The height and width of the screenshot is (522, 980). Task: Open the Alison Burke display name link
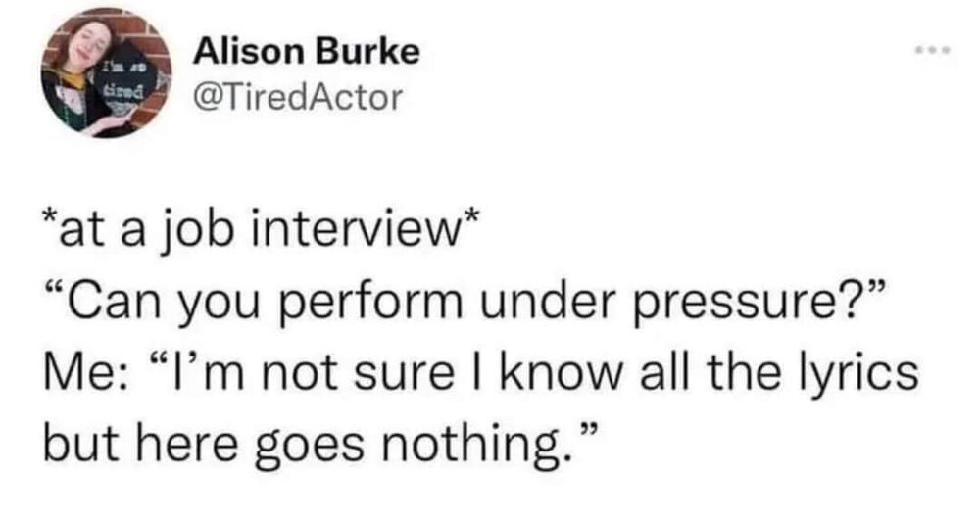(308, 53)
